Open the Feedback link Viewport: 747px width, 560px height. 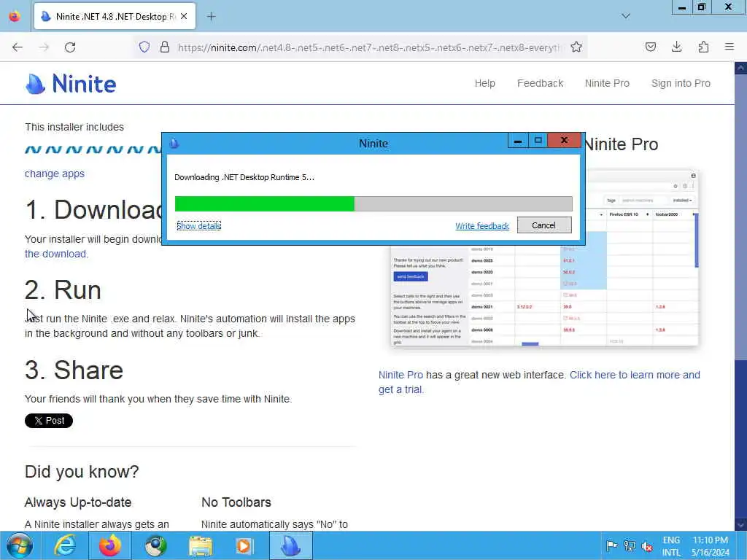541,83
